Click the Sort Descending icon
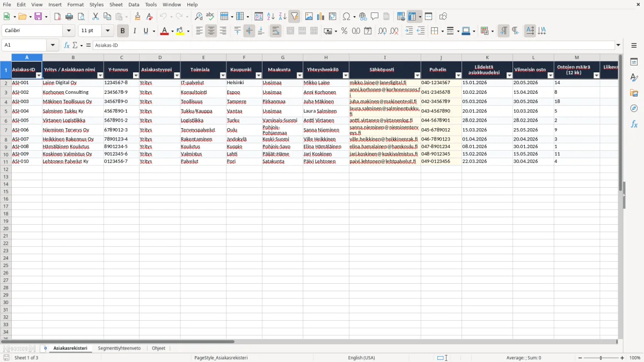The width and height of the screenshot is (644, 362). [282, 17]
